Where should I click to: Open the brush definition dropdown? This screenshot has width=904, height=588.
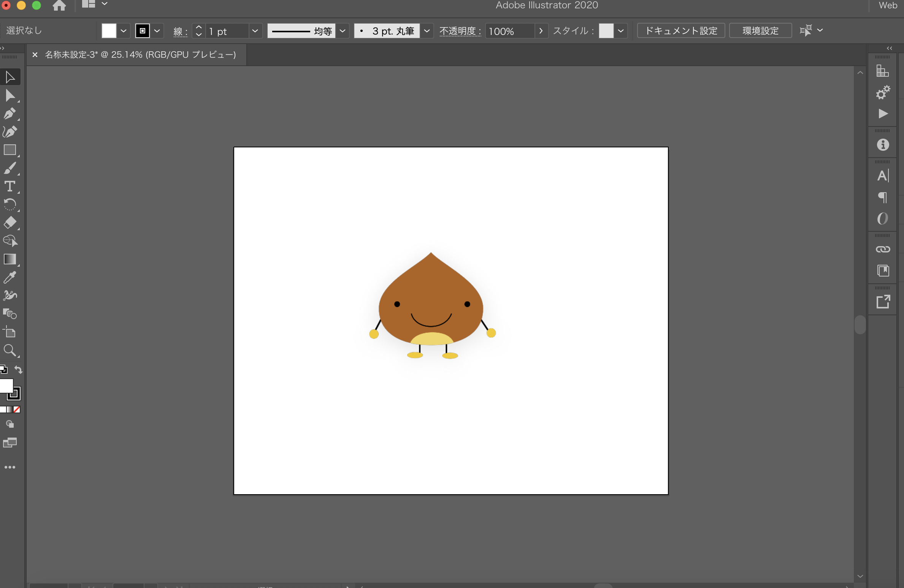[x=427, y=31]
